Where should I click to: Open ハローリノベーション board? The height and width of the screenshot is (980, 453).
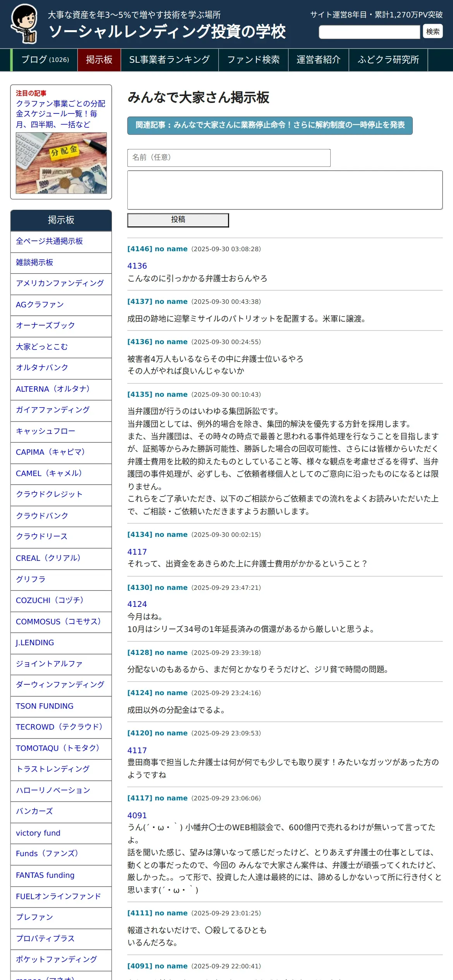pyautogui.click(x=61, y=791)
